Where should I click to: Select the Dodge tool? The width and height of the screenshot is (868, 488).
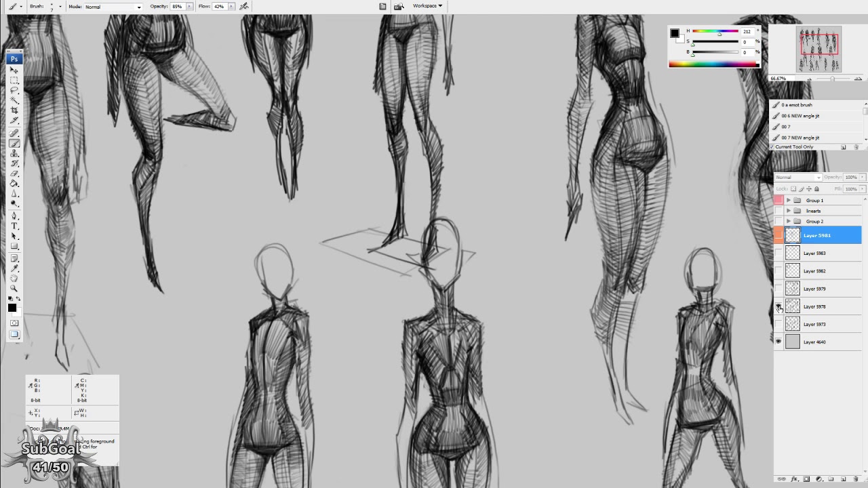(x=14, y=204)
